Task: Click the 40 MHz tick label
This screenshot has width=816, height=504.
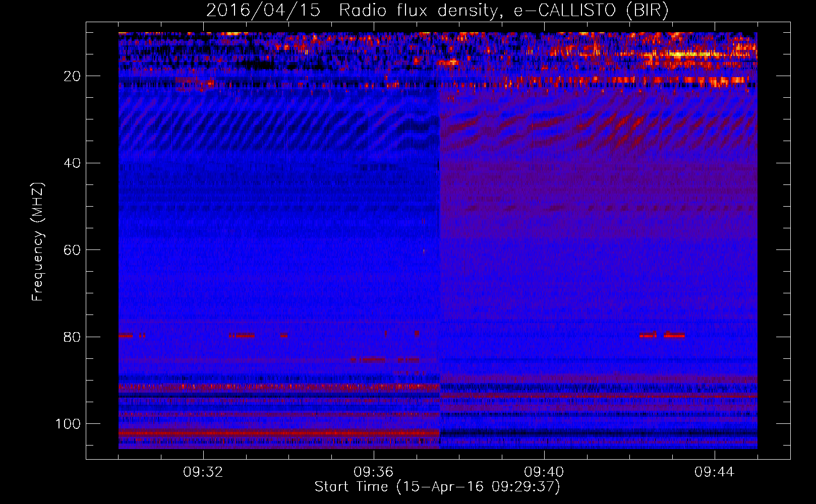Action: click(x=72, y=163)
